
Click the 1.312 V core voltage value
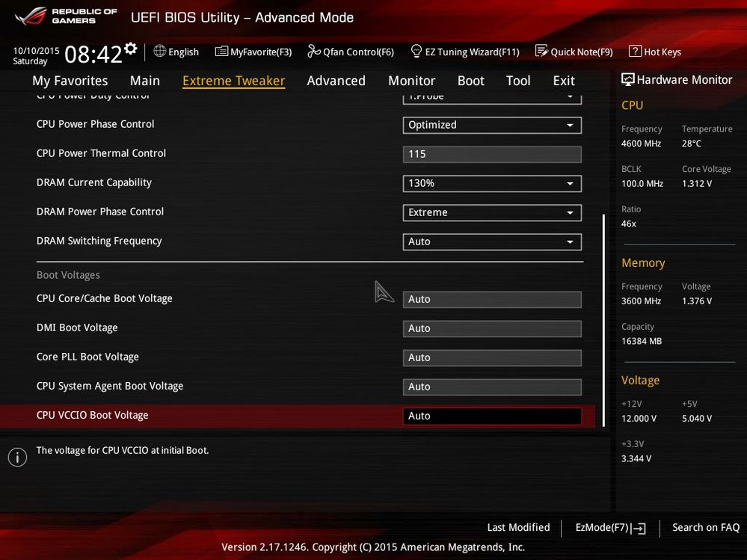point(697,183)
